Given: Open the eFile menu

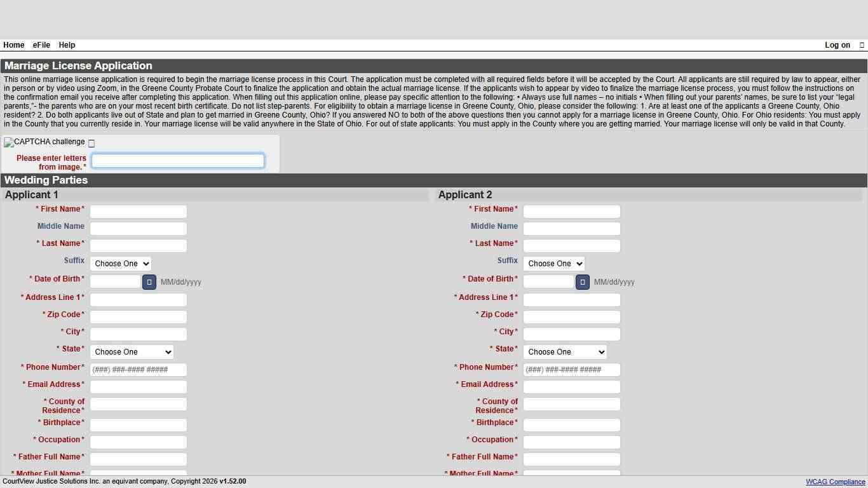Looking at the screenshot, I should pyautogui.click(x=41, y=45).
